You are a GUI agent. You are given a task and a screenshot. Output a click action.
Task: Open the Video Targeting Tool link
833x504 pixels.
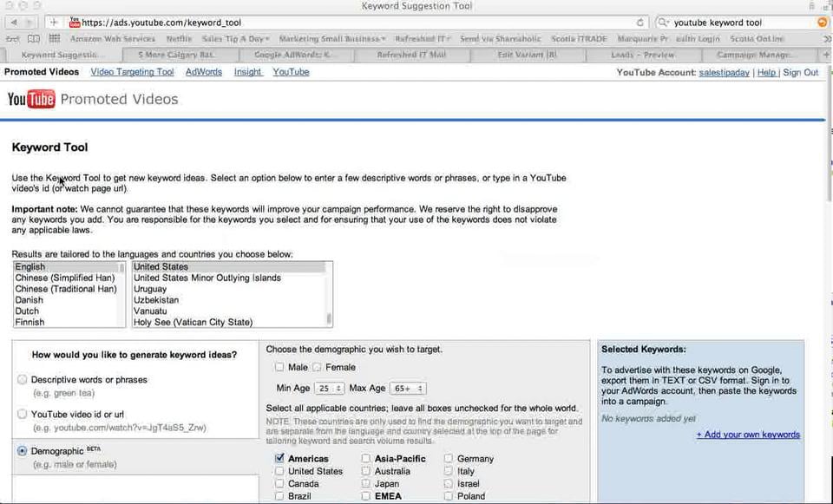click(132, 72)
